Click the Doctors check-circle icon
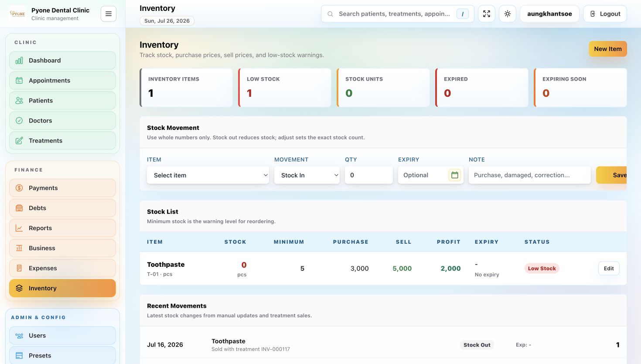 [x=19, y=121]
